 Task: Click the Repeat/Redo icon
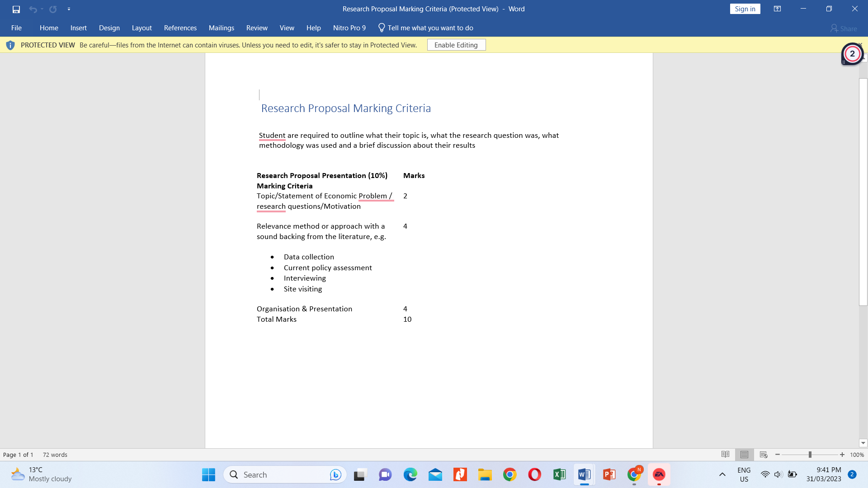coord(52,9)
